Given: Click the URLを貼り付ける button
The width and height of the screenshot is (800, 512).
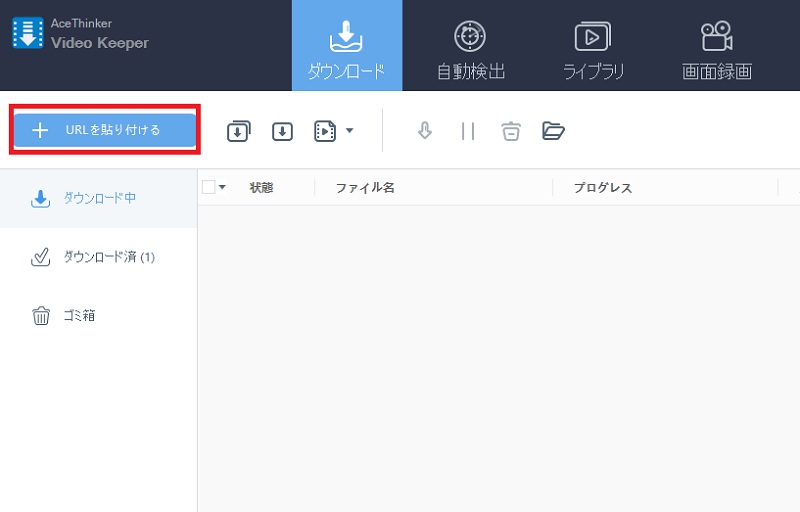Looking at the screenshot, I should tap(105, 130).
